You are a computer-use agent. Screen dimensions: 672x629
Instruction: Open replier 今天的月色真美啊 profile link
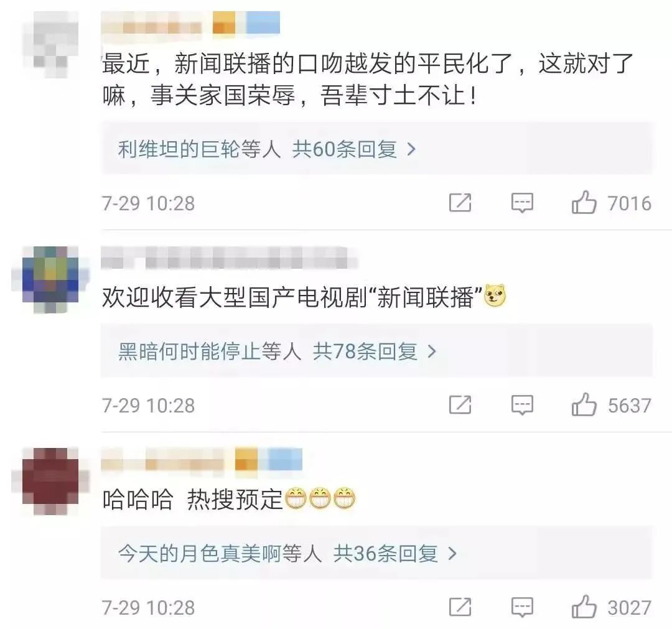[x=199, y=554]
